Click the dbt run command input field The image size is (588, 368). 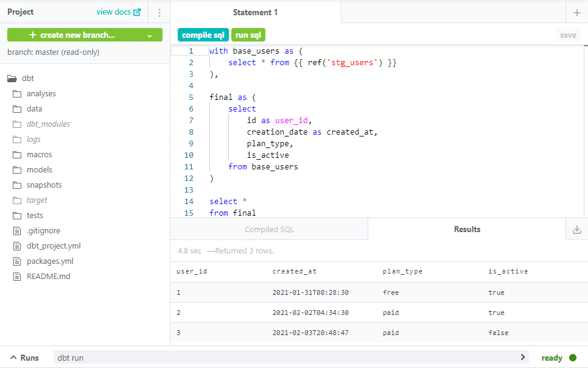(286, 358)
